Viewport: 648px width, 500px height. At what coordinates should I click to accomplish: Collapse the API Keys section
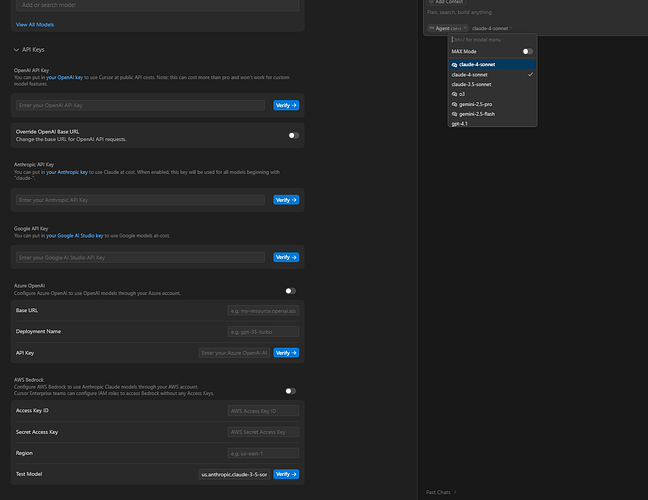pos(29,50)
